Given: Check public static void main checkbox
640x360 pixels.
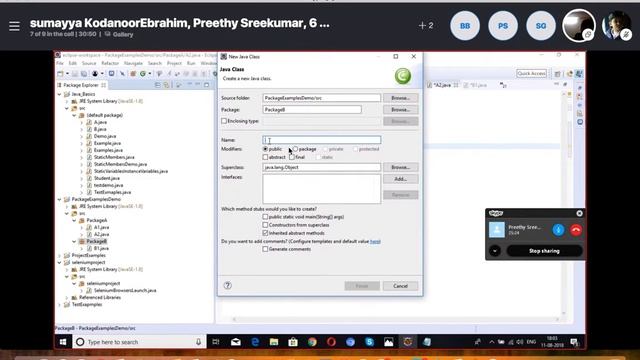Looking at the screenshot, I should (265, 217).
